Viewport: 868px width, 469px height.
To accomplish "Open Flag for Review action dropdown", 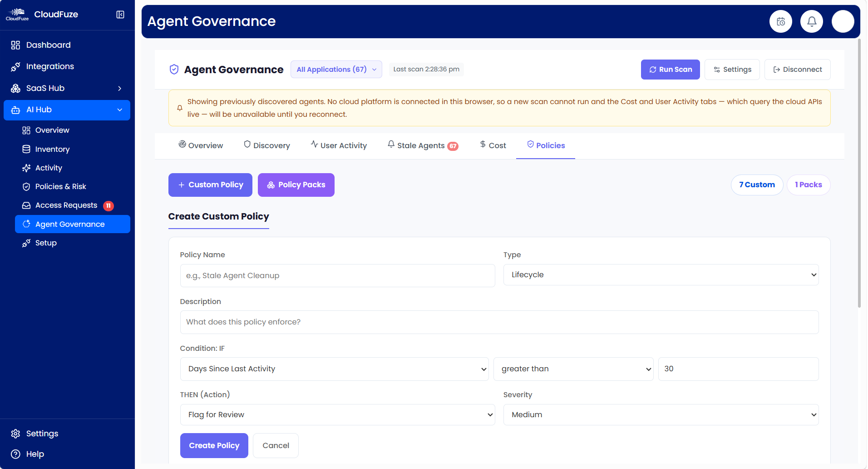I will click(337, 415).
